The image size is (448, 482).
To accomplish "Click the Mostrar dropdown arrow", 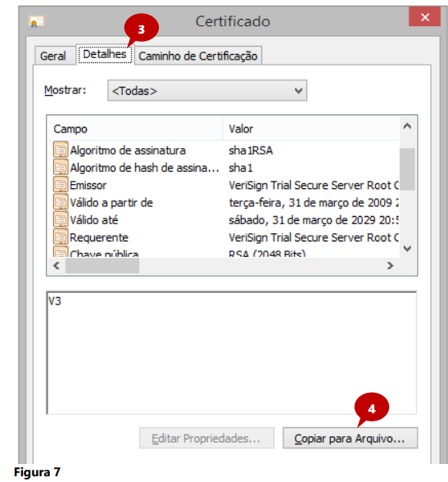I will click(x=298, y=91).
